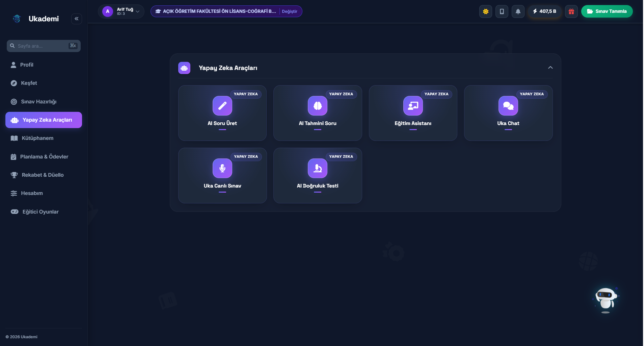The image size is (644, 346).
Task: Open the floating robot assistant
Action: pos(606,300)
